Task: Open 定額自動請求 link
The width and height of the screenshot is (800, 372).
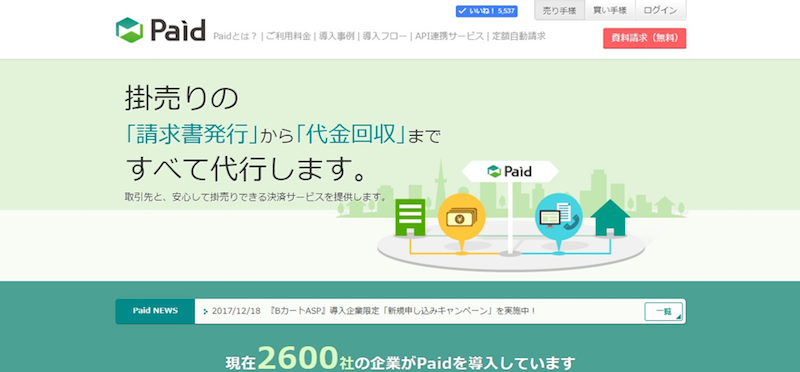Action: click(519, 36)
